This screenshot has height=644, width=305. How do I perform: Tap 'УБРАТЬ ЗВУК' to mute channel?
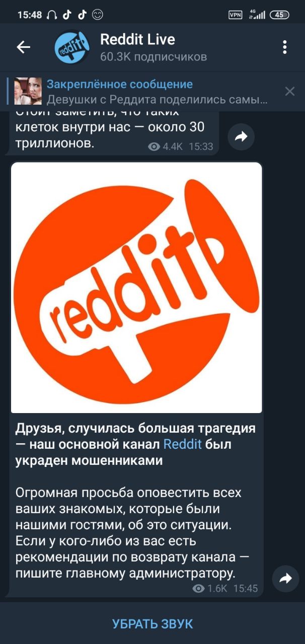point(152,624)
